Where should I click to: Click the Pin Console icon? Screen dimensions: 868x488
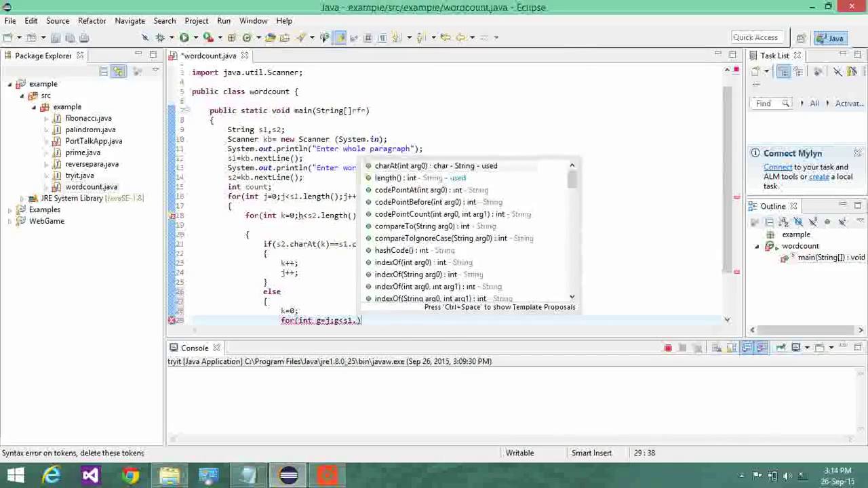pos(781,348)
